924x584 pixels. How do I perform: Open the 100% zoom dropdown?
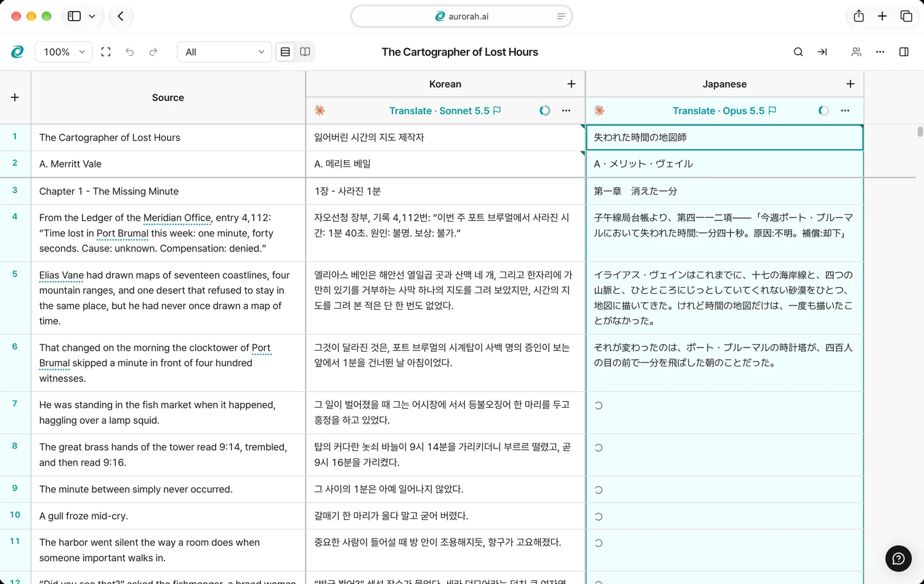(63, 52)
